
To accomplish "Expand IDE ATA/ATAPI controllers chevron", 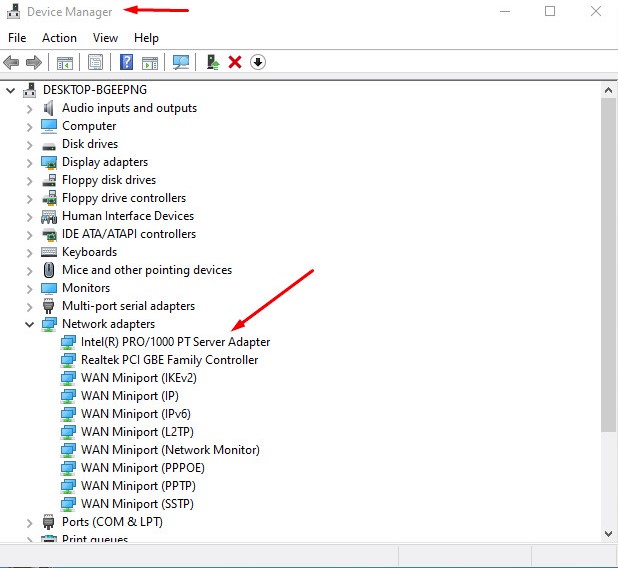I will coord(30,235).
